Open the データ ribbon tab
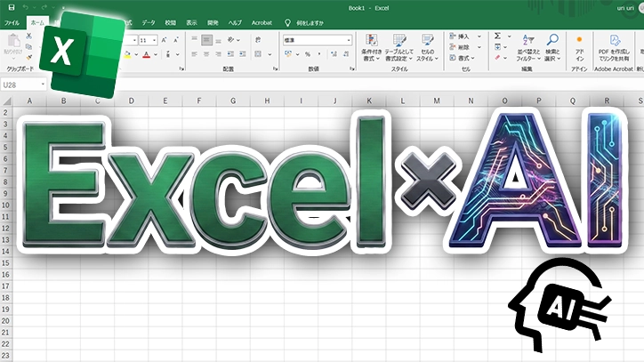 click(x=148, y=21)
